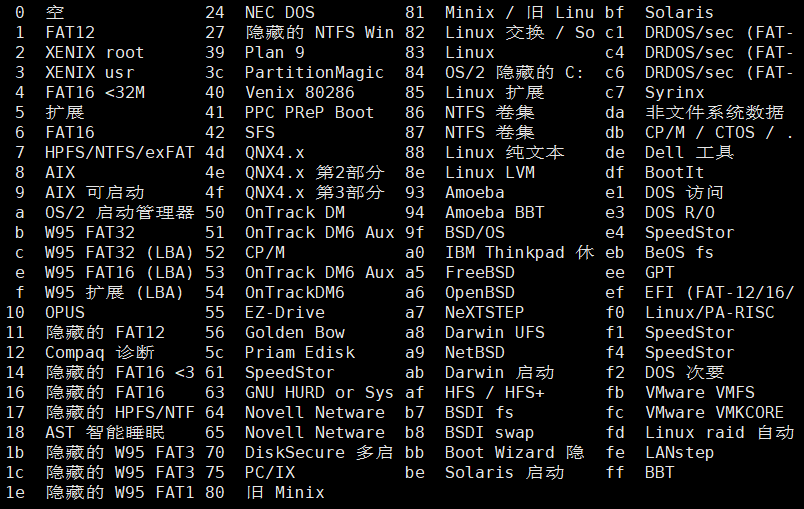Click the 'VMware VMKCORE' entry

point(715,412)
